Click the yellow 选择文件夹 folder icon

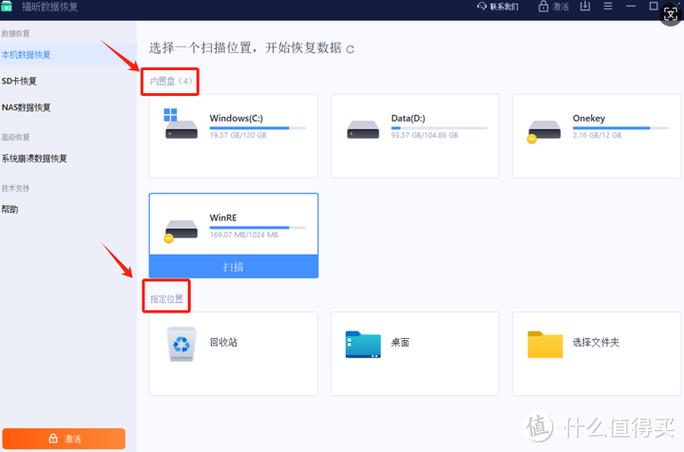tap(545, 344)
